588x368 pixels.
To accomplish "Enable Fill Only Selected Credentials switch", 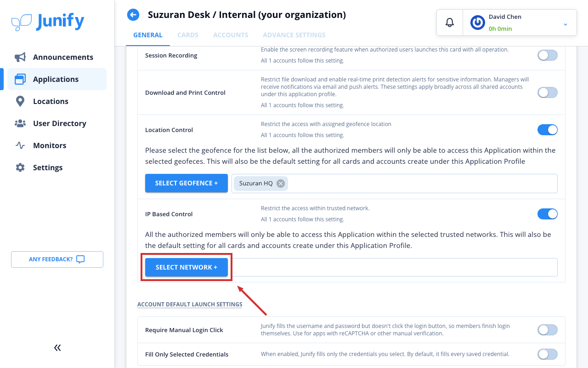I will [548, 354].
